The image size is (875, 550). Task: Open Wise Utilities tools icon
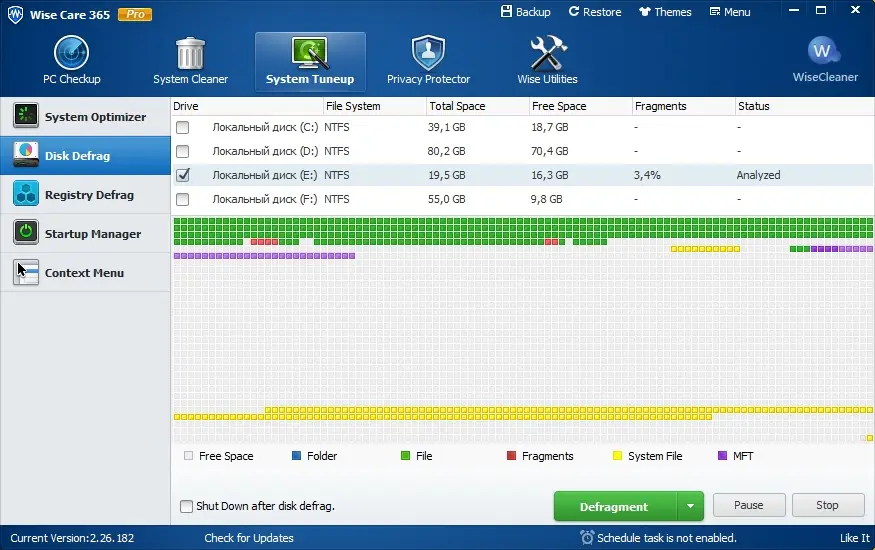547,54
